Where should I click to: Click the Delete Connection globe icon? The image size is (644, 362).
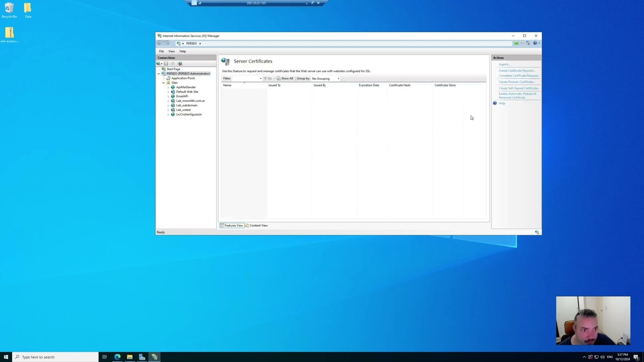pos(180,63)
